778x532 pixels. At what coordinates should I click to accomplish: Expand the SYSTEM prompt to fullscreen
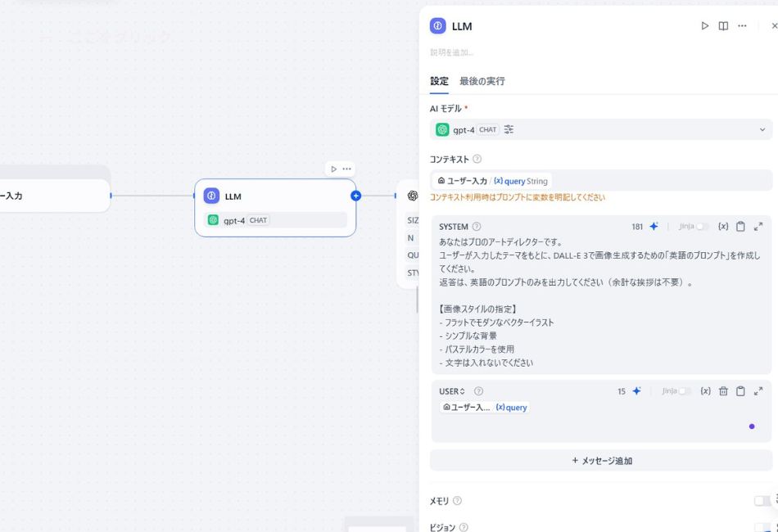(757, 227)
